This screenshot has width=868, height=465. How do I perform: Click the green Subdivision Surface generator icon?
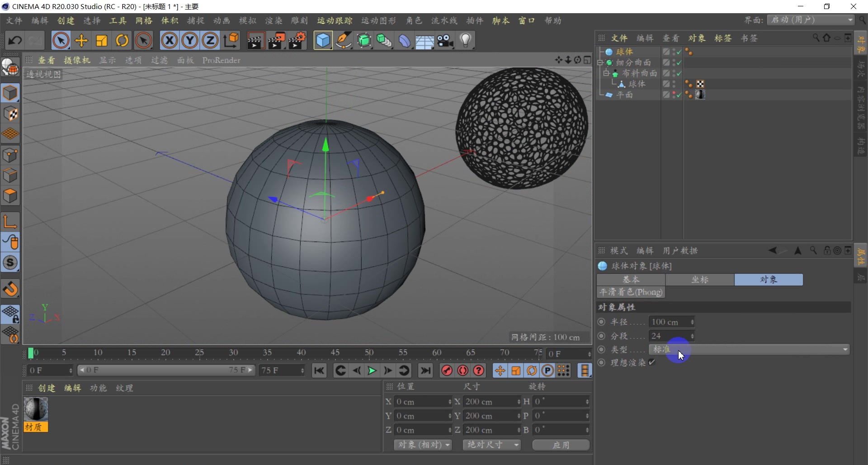coord(364,40)
